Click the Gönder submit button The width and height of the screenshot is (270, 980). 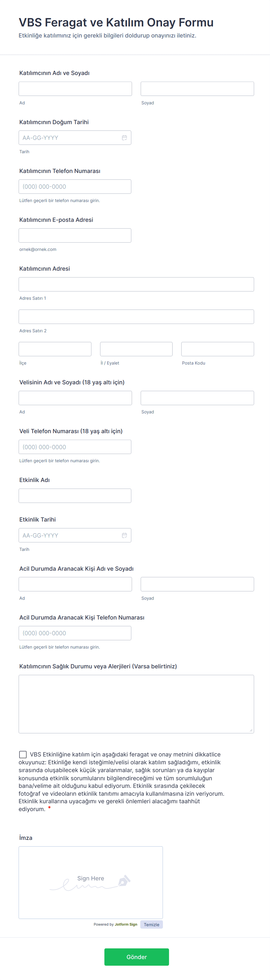point(136,957)
